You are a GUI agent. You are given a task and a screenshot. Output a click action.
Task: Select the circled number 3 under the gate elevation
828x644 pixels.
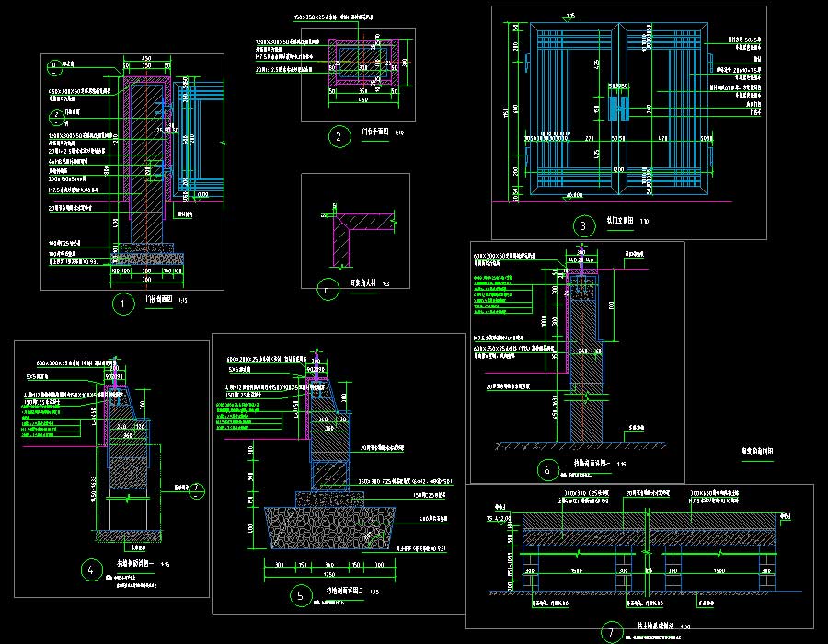(x=583, y=226)
